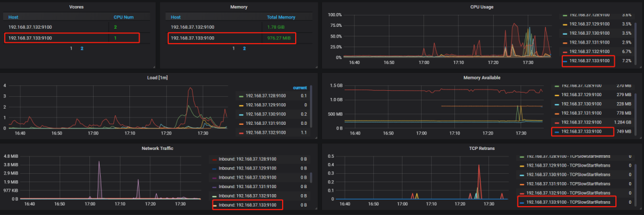Image resolution: width=644 pixels, height=215 pixels.
Task: Toggle 192.168.37.131:9100 series in Load legend
Action: [266, 124]
